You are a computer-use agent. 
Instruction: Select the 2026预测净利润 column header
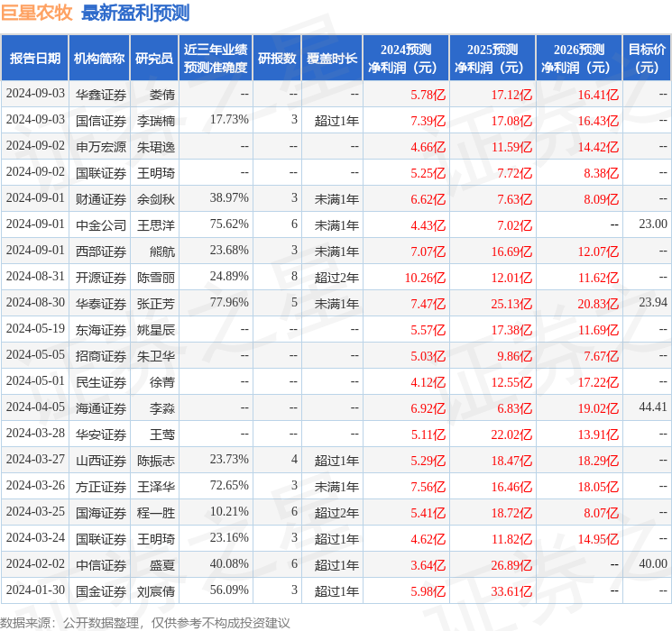tap(579, 59)
